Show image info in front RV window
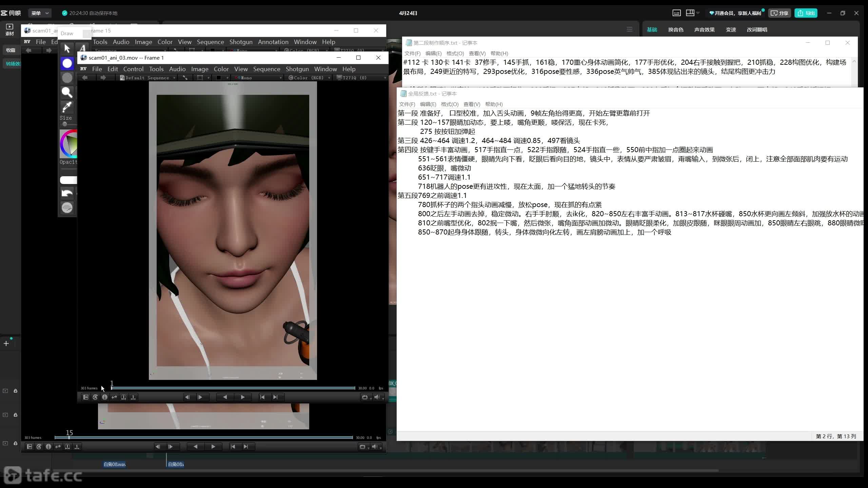The width and height of the screenshot is (868, 488). (105, 397)
